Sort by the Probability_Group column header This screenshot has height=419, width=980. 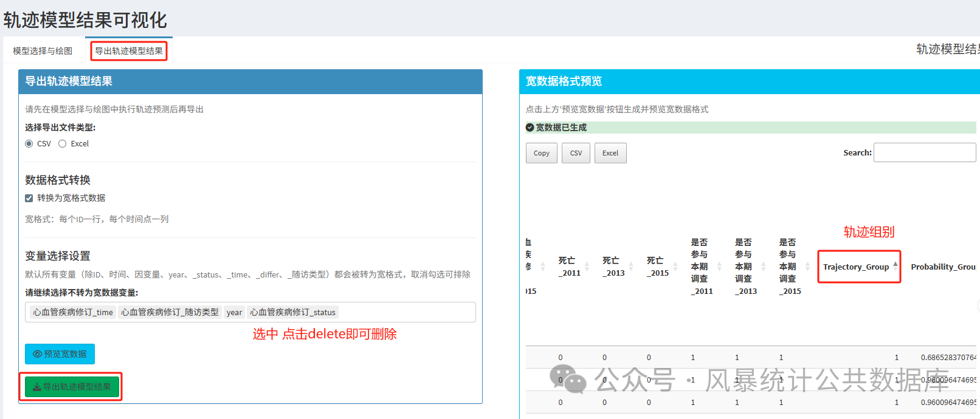pyautogui.click(x=943, y=267)
